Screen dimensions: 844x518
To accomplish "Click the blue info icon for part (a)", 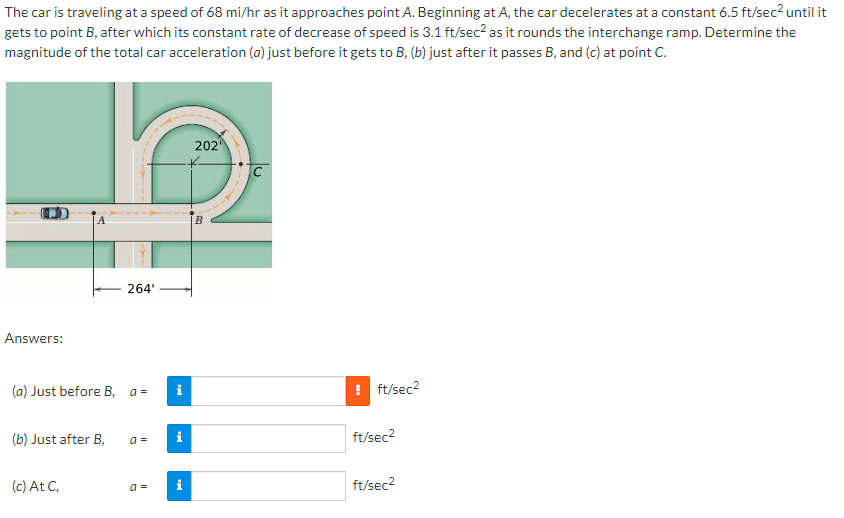I will click(179, 391).
